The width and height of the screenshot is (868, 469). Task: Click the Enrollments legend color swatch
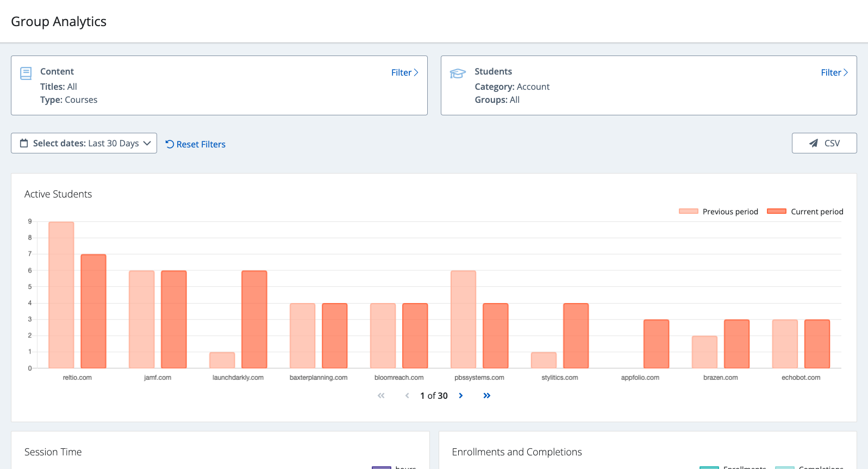click(x=709, y=467)
